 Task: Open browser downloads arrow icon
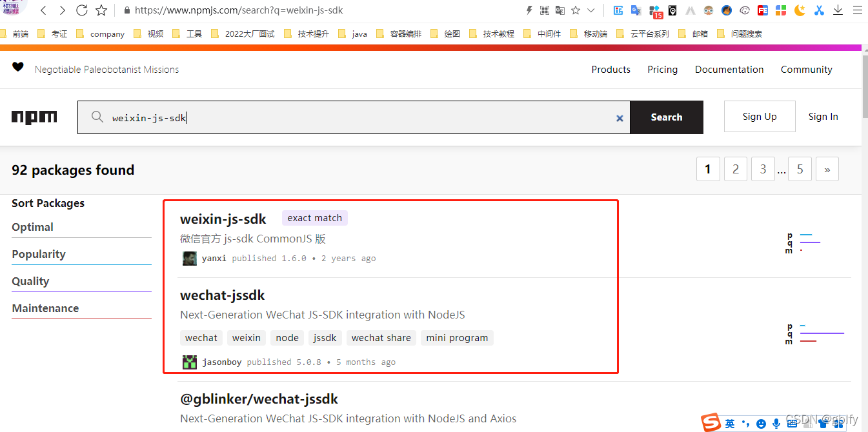838,10
